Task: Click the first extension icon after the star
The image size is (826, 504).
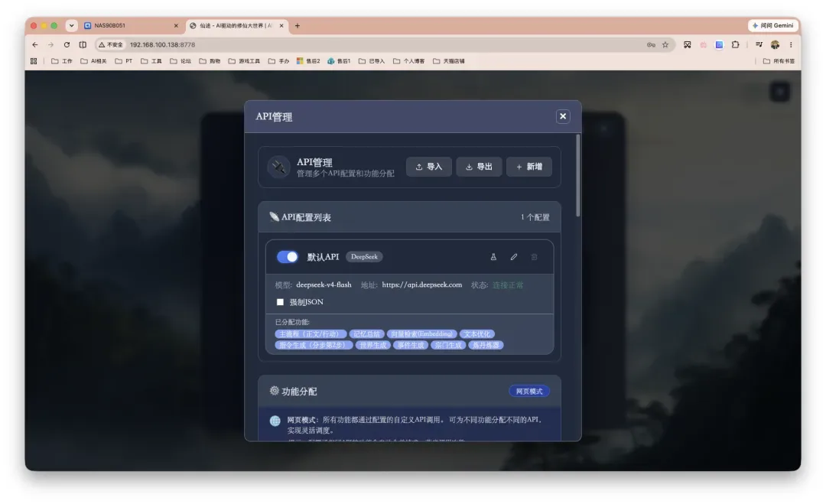Action: tap(687, 45)
